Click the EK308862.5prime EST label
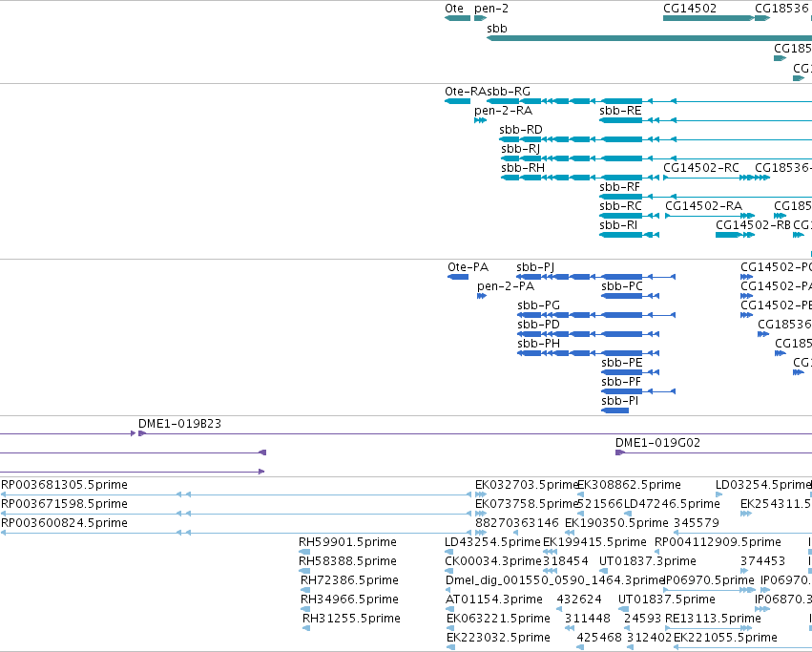This screenshot has width=812, height=652. tap(629, 485)
